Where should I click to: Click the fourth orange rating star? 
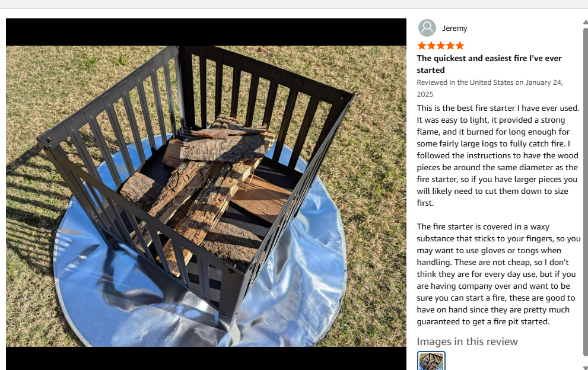450,46
